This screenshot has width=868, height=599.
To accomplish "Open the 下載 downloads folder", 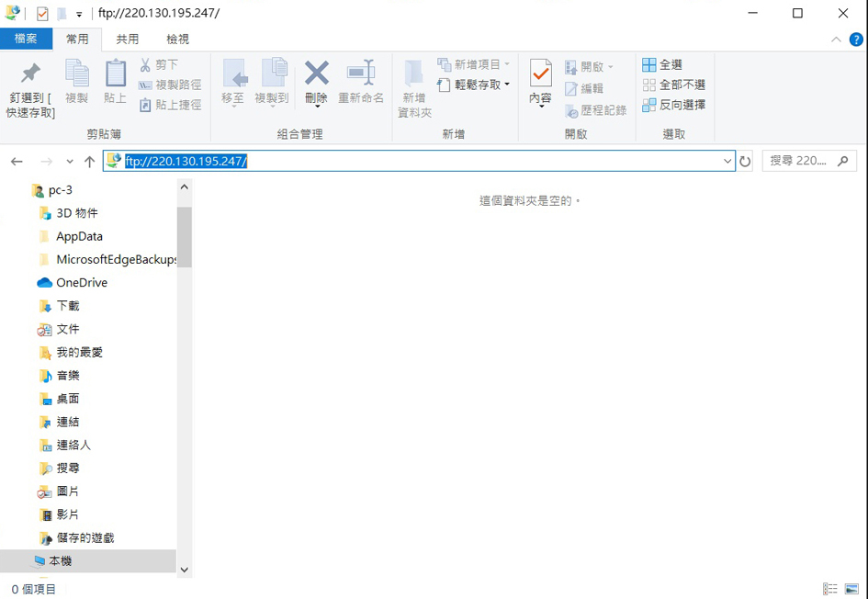I will tap(60, 306).
